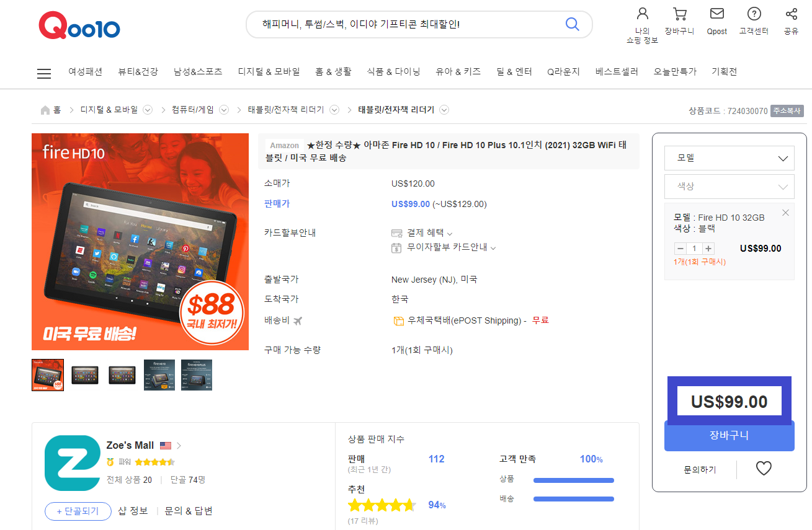Expand first 태블릿/전자책 리더기 breadcrumb dropdown

click(x=334, y=110)
